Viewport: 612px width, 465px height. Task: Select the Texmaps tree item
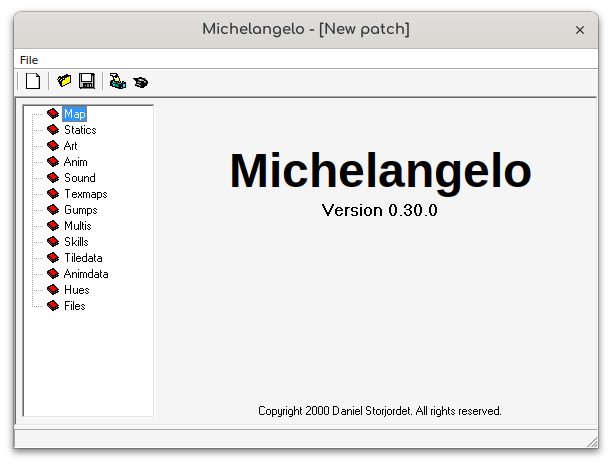[85, 194]
